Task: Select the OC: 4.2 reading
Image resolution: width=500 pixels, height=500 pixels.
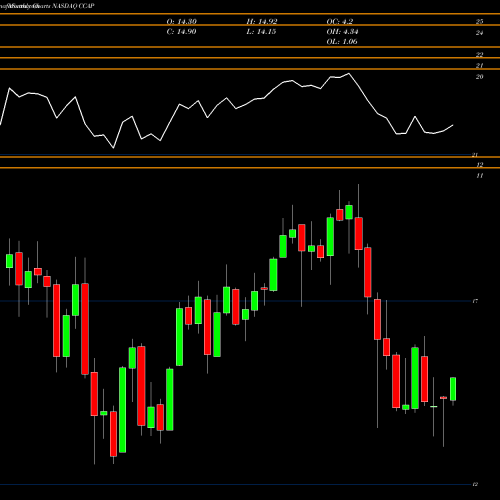Action: pos(340,22)
